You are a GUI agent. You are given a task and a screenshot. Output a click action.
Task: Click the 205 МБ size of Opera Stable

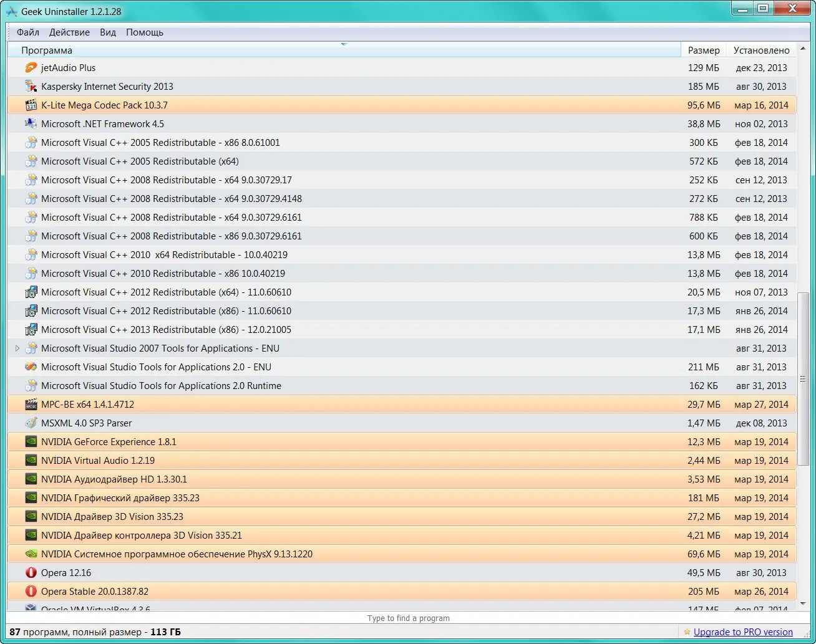point(704,591)
